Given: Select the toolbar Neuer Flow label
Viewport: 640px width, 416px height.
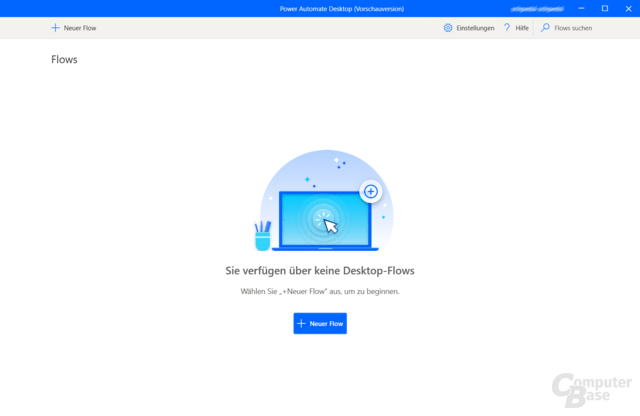Looking at the screenshot, I should coord(80,28).
